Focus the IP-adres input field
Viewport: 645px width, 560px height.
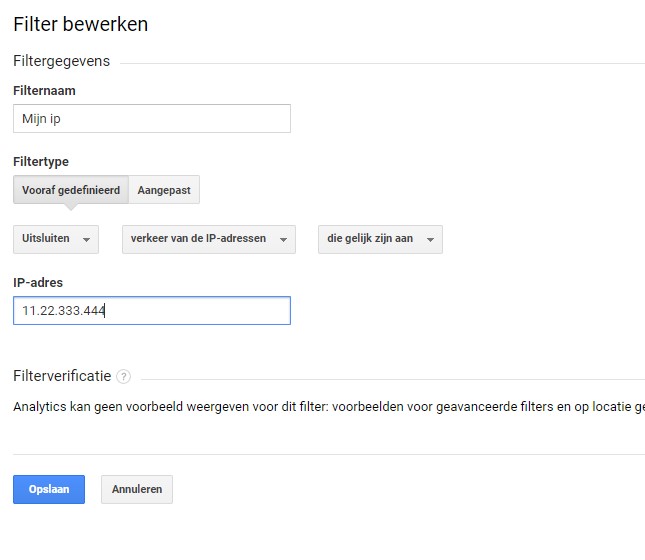click(152, 311)
